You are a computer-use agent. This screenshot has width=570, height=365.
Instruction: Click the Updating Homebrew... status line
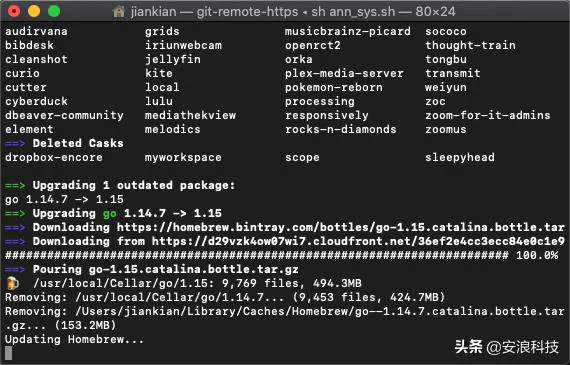[75, 340]
